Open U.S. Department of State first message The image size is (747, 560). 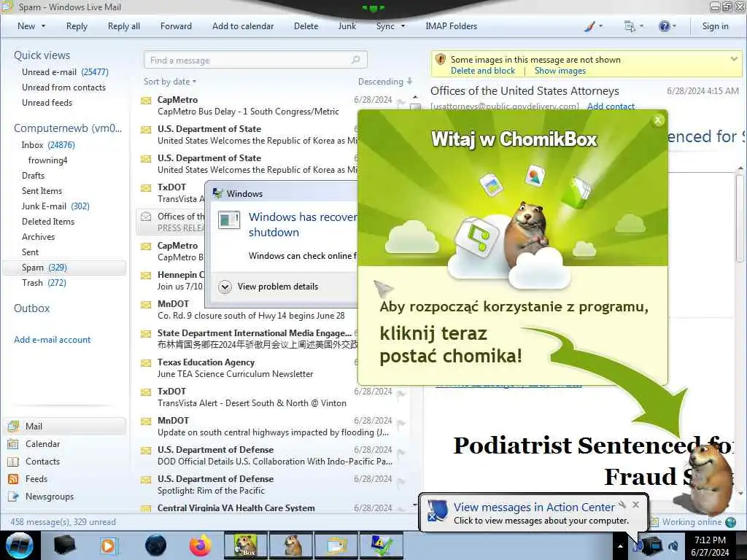click(248, 135)
